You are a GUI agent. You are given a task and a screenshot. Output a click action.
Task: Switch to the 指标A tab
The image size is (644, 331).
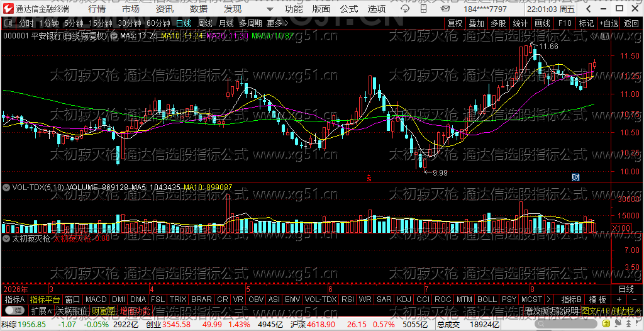pyautogui.click(x=15, y=300)
